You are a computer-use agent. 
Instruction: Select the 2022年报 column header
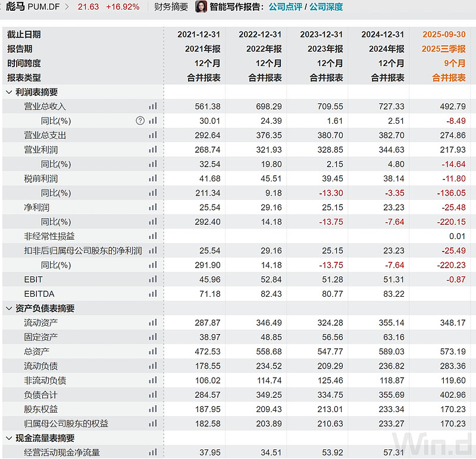click(264, 49)
